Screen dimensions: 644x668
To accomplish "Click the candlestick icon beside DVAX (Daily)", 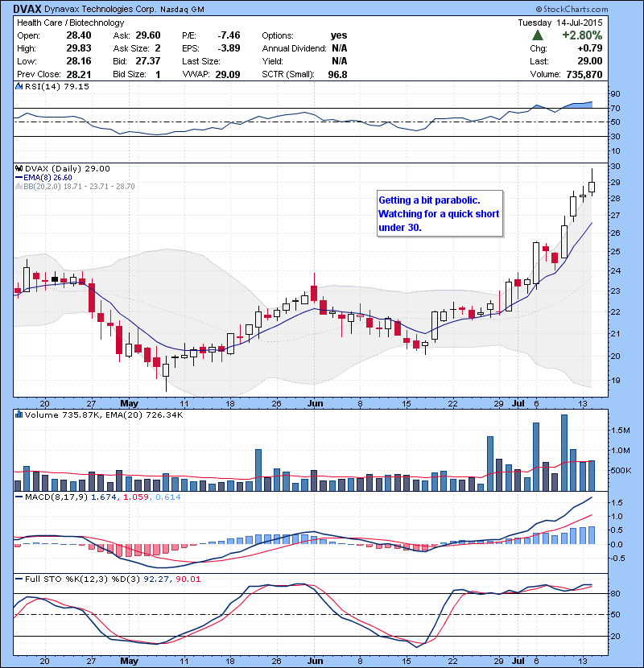I will tap(19, 169).
